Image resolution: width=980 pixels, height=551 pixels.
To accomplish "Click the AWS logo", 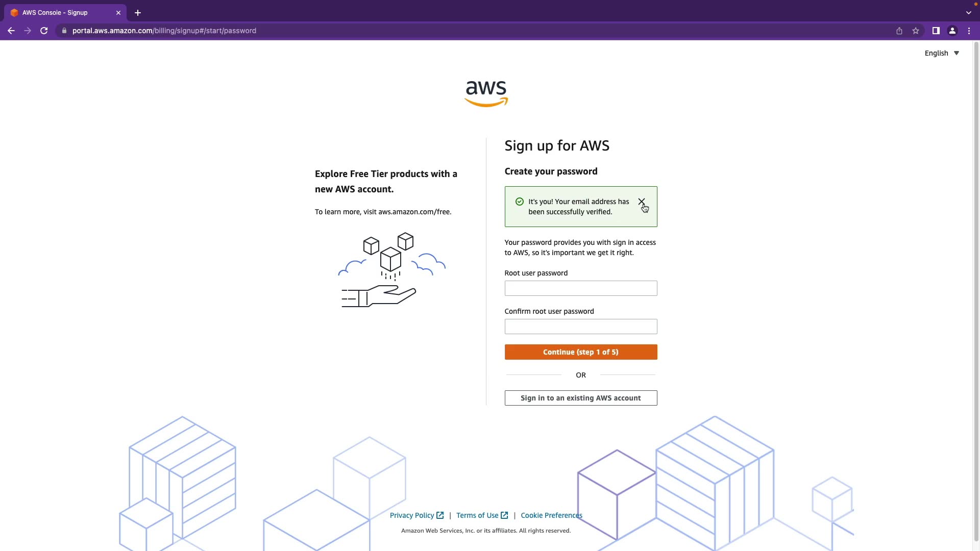I will [x=486, y=93].
